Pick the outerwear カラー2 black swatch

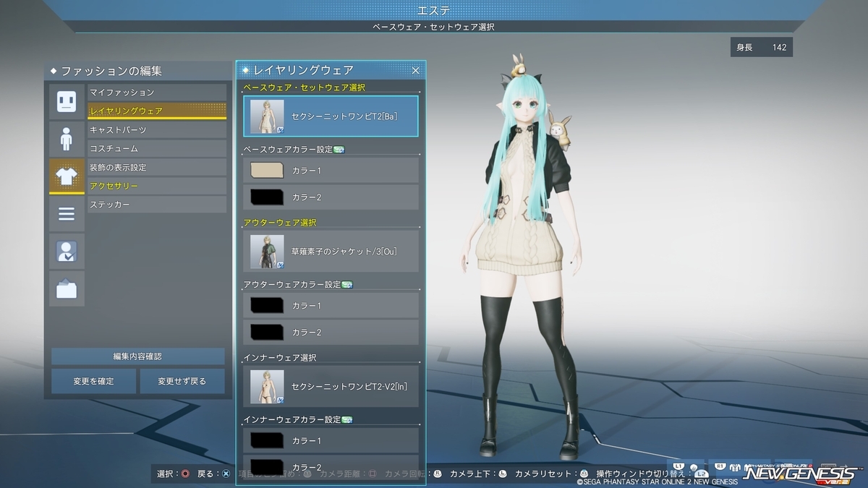266,333
